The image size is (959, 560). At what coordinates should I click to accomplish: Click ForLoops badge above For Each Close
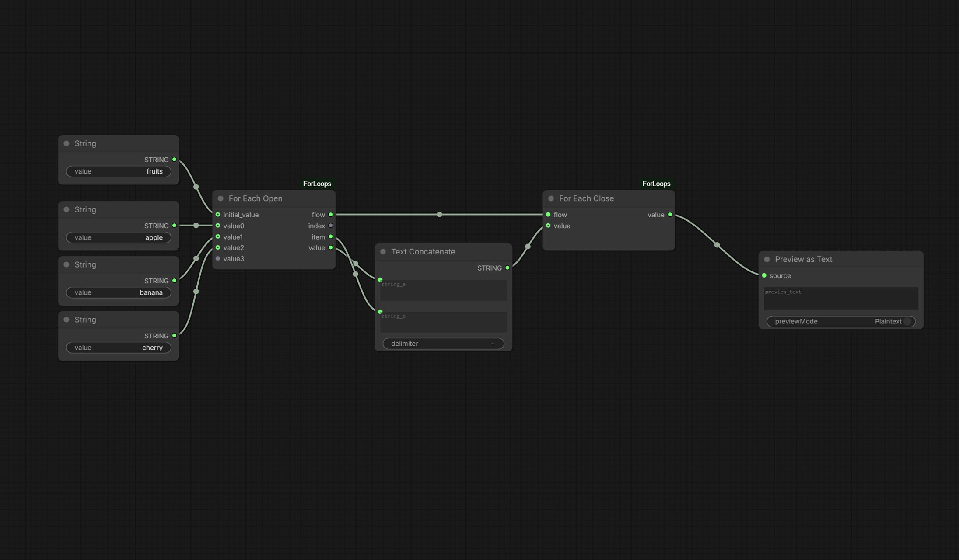(656, 184)
